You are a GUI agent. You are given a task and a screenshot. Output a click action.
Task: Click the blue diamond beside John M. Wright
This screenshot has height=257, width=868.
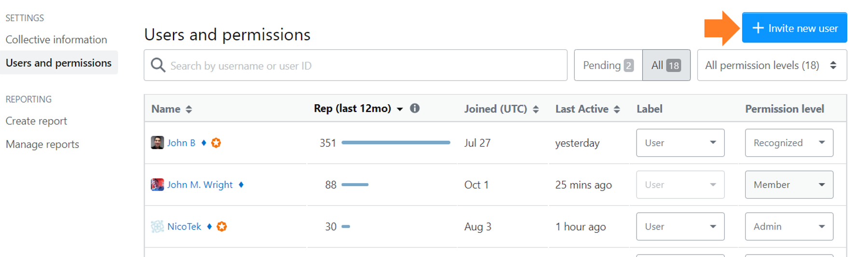click(241, 185)
